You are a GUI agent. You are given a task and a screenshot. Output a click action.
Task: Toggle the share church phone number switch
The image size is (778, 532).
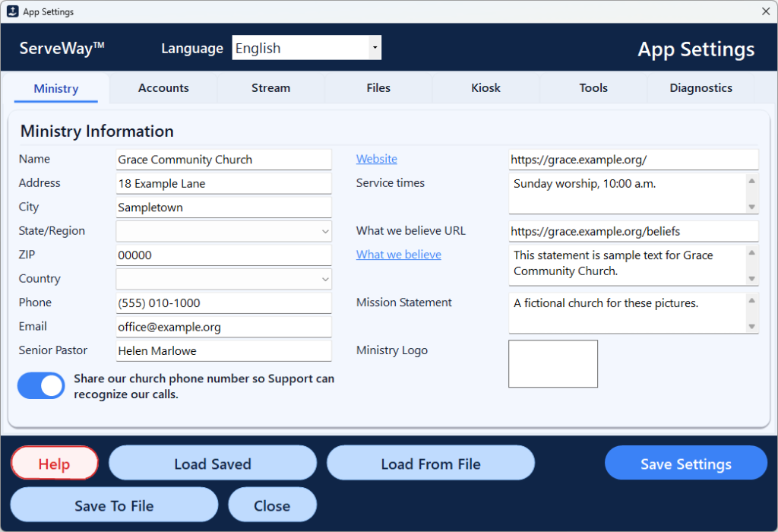[x=41, y=386]
